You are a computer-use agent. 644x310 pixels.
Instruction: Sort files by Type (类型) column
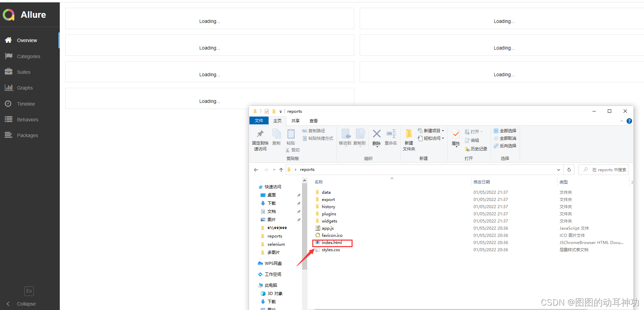[x=564, y=182]
